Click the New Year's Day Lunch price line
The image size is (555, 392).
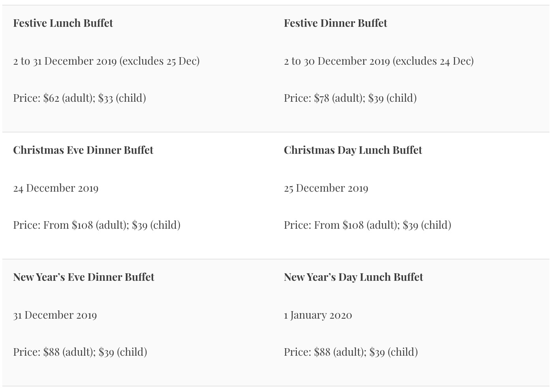pos(351,352)
